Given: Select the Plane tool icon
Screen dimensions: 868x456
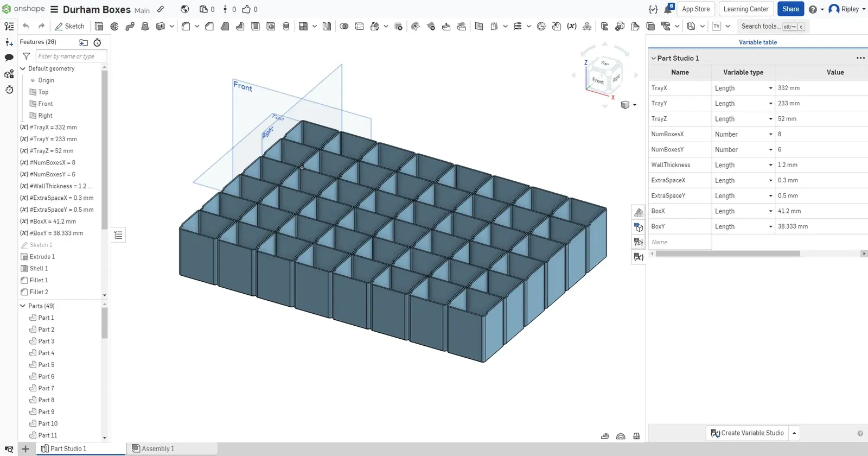Looking at the screenshot, I should click(x=479, y=26).
